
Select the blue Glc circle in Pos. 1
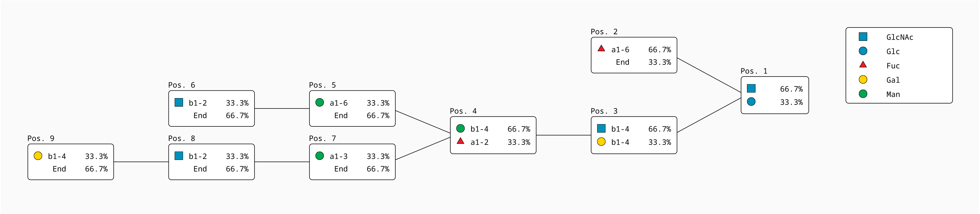(751, 102)
